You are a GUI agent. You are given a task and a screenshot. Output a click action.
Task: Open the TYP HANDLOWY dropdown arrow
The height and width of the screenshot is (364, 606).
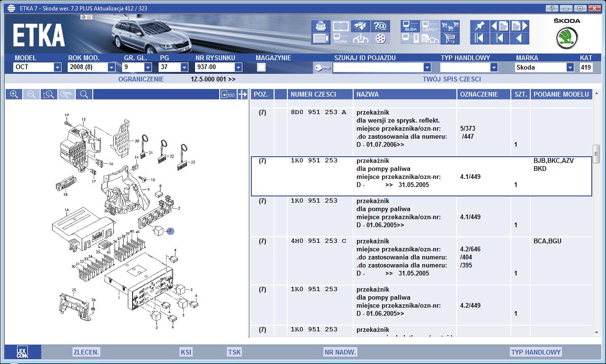[494, 67]
